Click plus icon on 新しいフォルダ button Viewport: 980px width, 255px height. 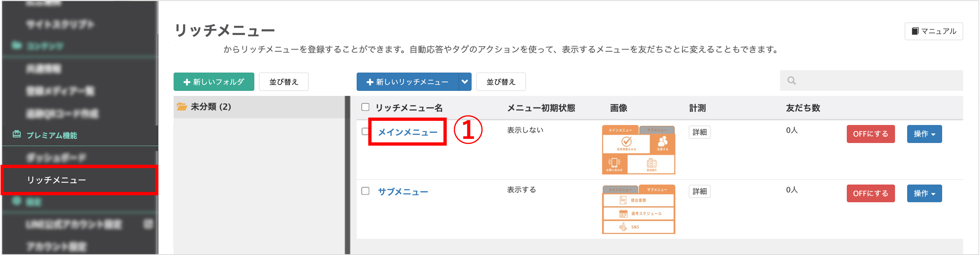coord(187,82)
